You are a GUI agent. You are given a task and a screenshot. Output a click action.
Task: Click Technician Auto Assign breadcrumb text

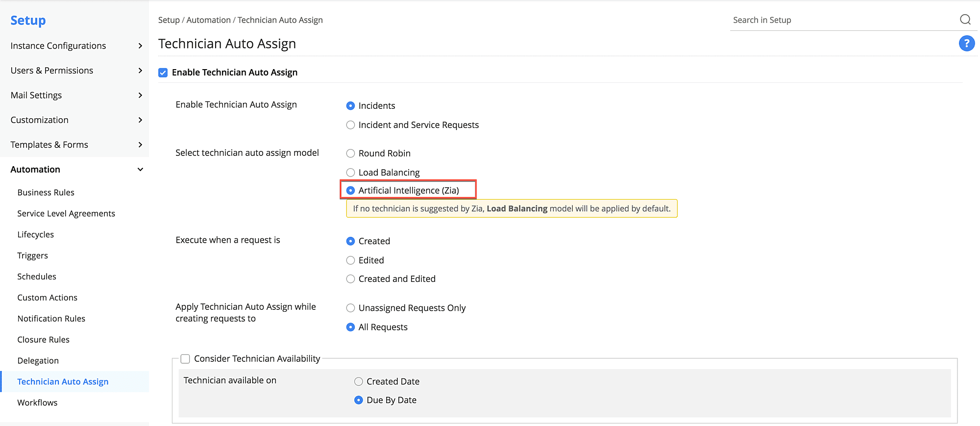[x=280, y=20]
